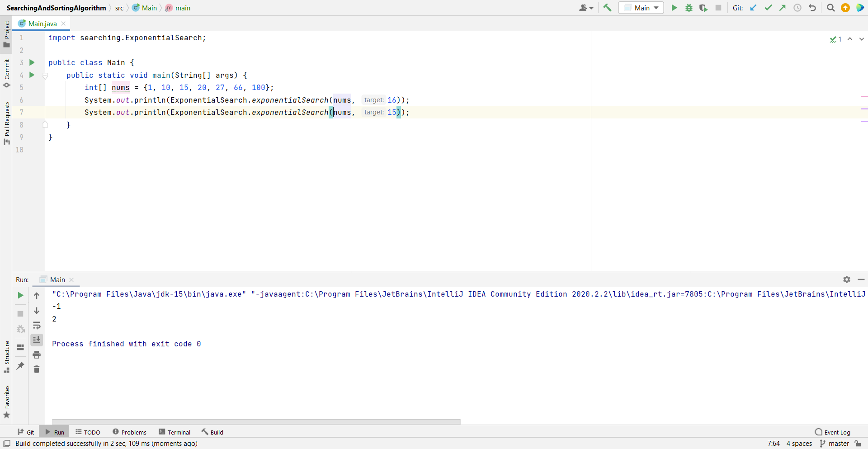Move up the stack trace arrow
The width and height of the screenshot is (868, 449).
click(x=37, y=296)
